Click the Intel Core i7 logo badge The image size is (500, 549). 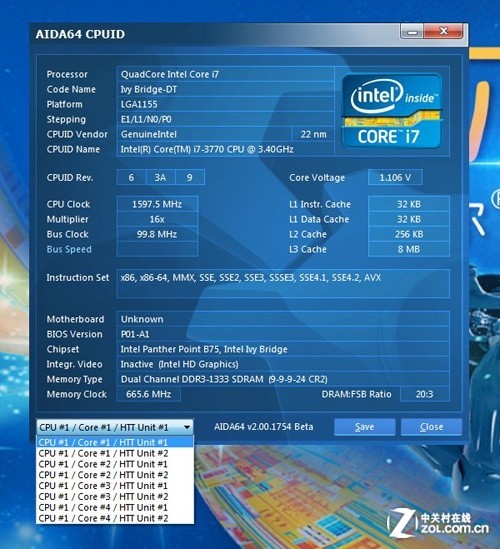[x=392, y=111]
